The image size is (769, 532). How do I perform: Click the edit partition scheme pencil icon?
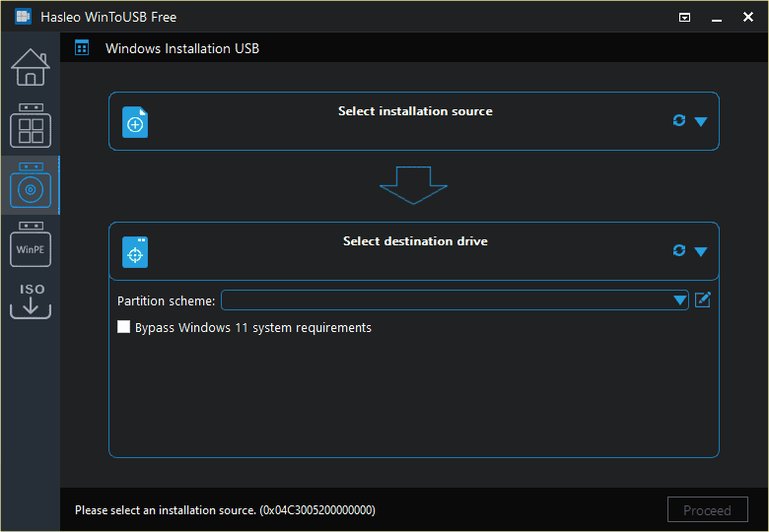tap(703, 299)
